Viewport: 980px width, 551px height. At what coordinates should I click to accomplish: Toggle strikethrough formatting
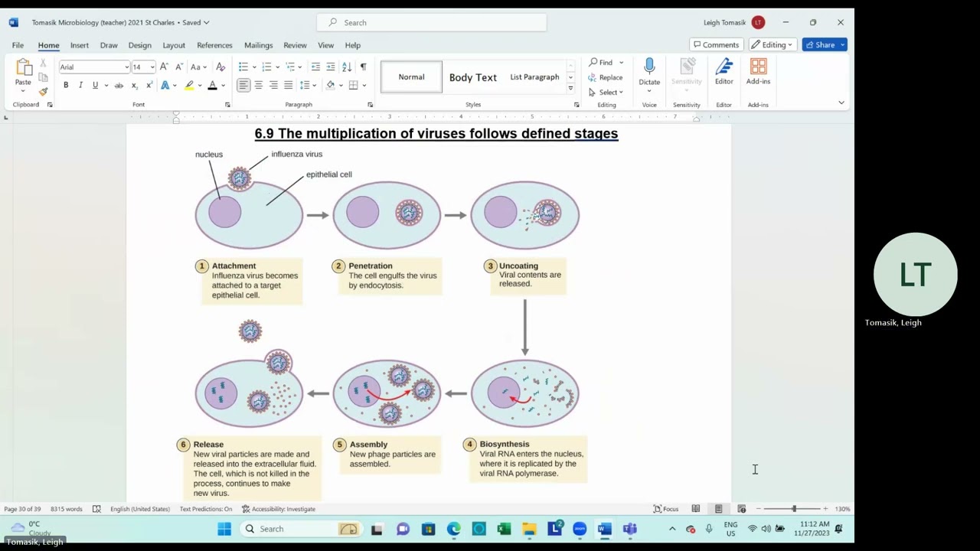pos(119,85)
